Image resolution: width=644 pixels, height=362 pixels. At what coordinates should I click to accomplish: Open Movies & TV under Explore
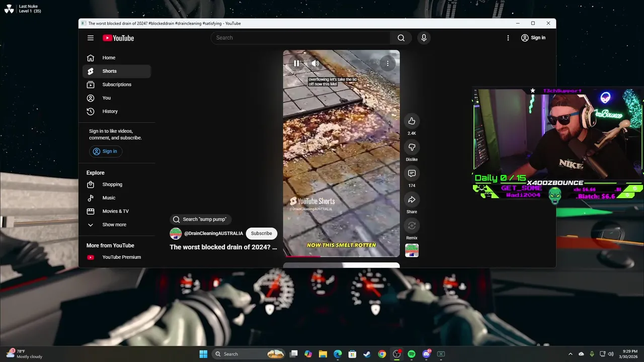(117, 211)
